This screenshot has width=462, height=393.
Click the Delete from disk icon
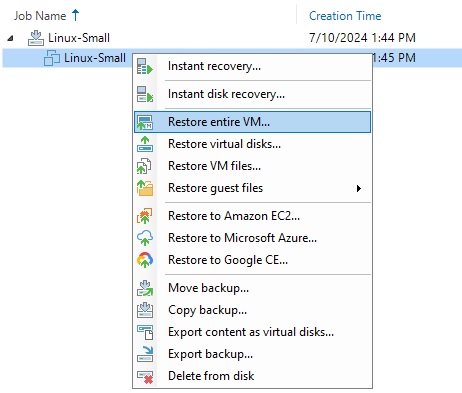(145, 376)
